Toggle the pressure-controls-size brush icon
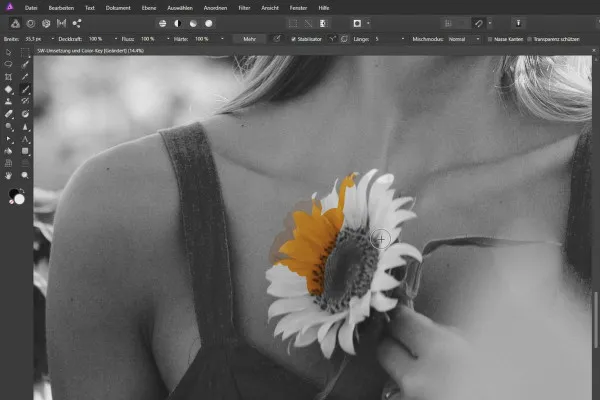The image size is (600, 400). (277, 39)
